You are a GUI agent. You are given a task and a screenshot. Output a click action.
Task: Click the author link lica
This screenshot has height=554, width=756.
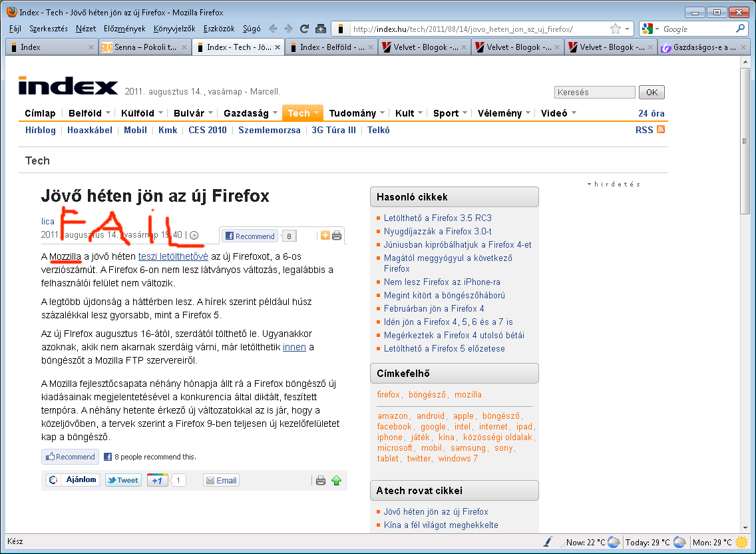[48, 221]
